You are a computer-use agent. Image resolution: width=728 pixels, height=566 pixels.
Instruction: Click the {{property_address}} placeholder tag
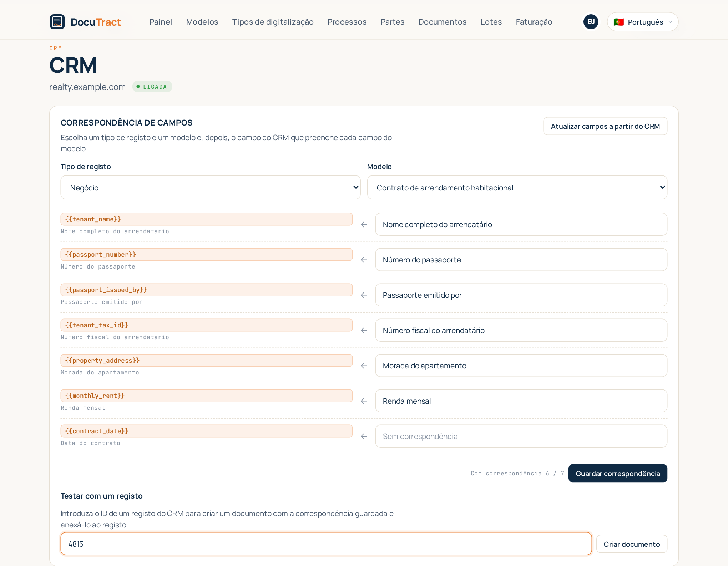click(x=206, y=360)
